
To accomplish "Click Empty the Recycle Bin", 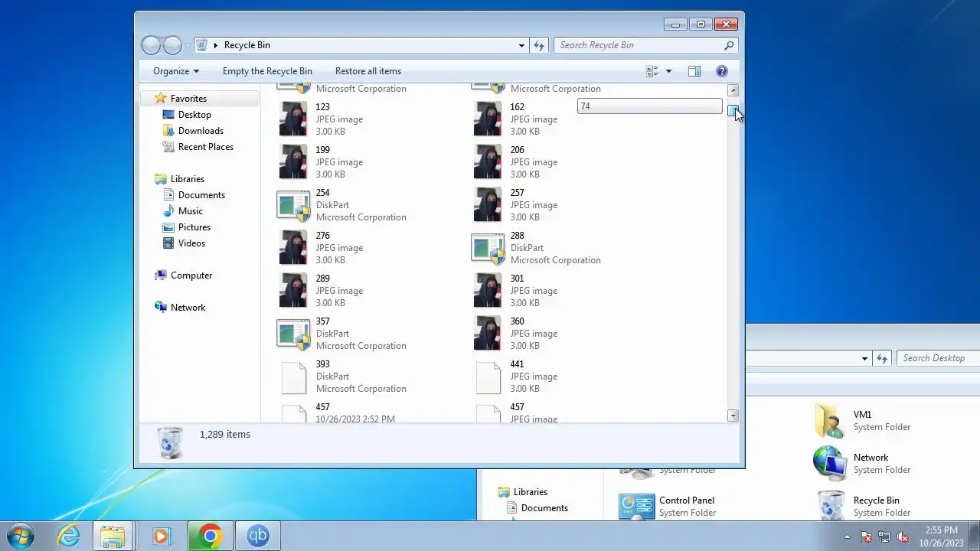I will pos(267,71).
